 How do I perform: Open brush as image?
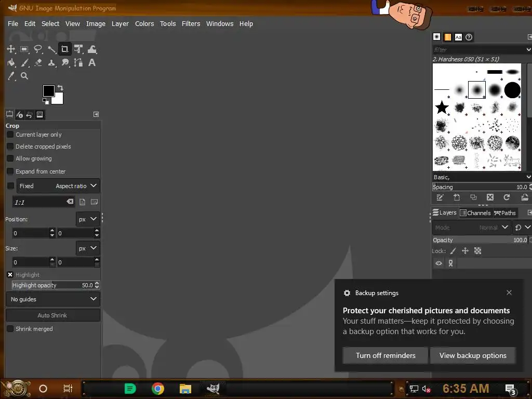point(525,197)
